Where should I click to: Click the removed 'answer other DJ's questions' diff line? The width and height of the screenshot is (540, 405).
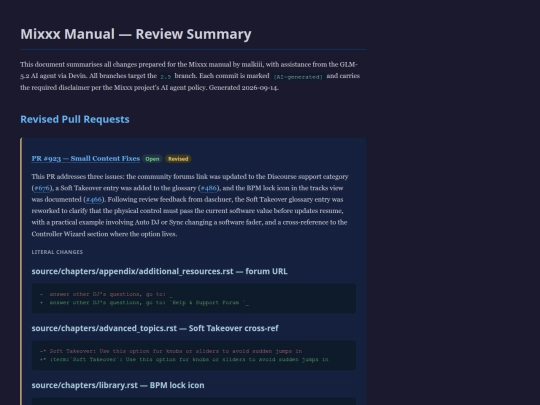click(x=106, y=294)
